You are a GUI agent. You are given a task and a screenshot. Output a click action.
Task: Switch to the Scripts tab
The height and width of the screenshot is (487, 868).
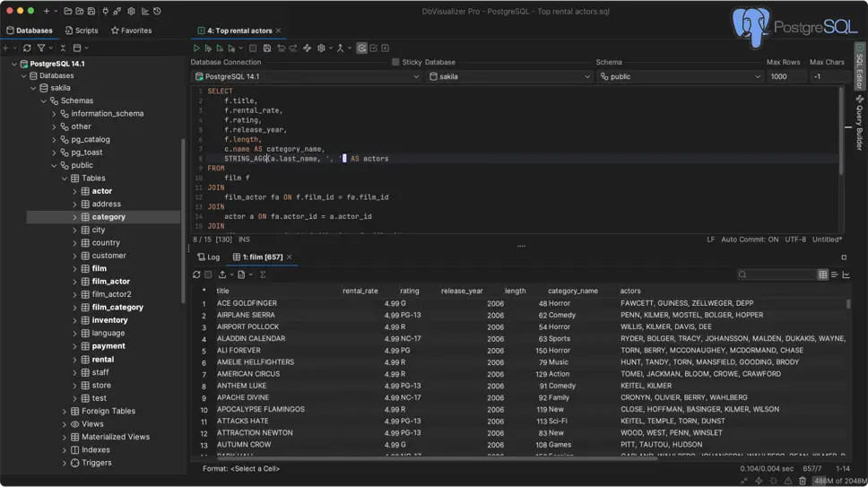(82, 30)
